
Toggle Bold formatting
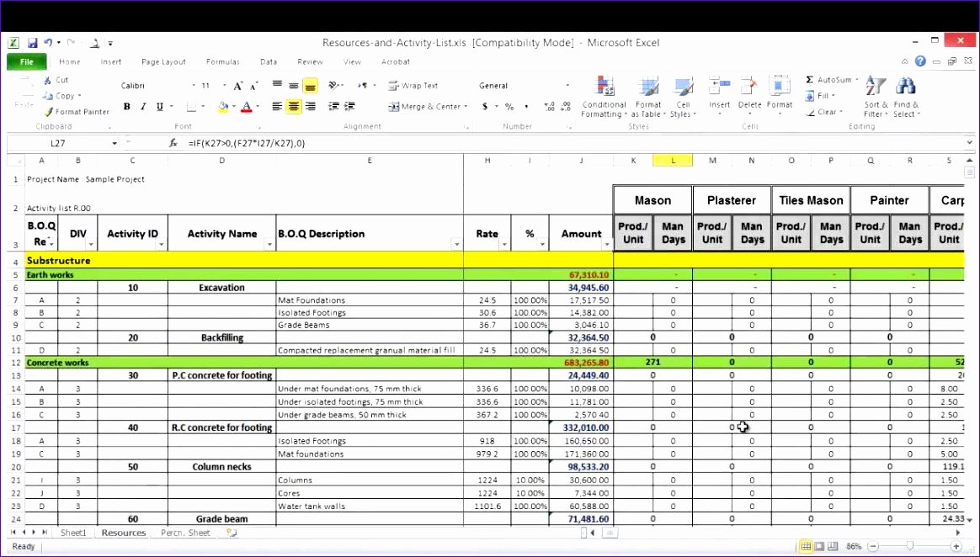click(x=127, y=107)
